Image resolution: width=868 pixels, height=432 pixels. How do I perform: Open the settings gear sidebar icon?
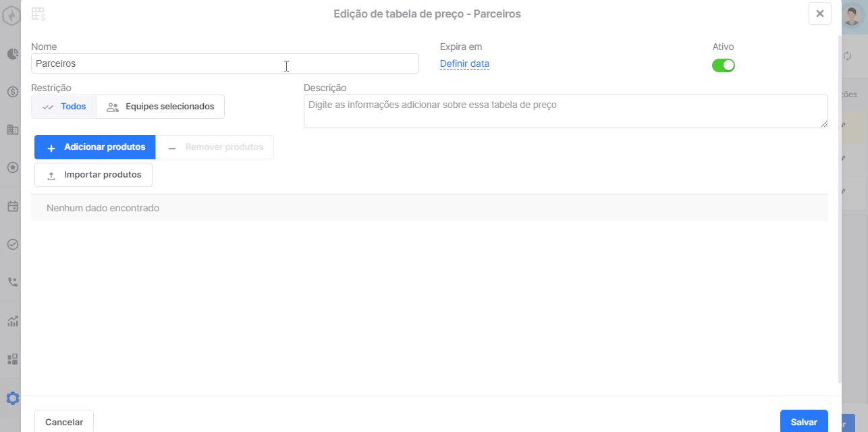tap(12, 398)
